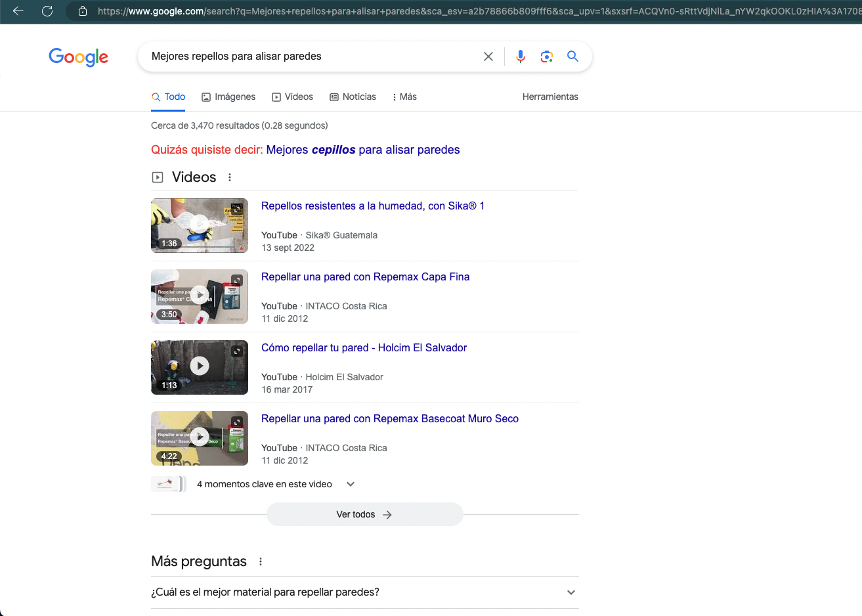Open 'Repellar una pared con Repemax Basecoat Muro Seco'
Viewport: 862px width, 616px height.
pos(390,418)
